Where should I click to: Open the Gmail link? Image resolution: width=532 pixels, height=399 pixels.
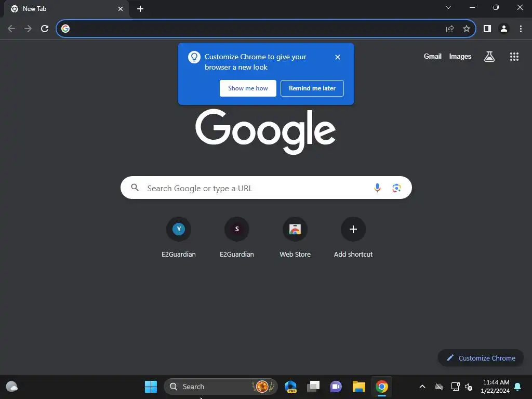[433, 56]
